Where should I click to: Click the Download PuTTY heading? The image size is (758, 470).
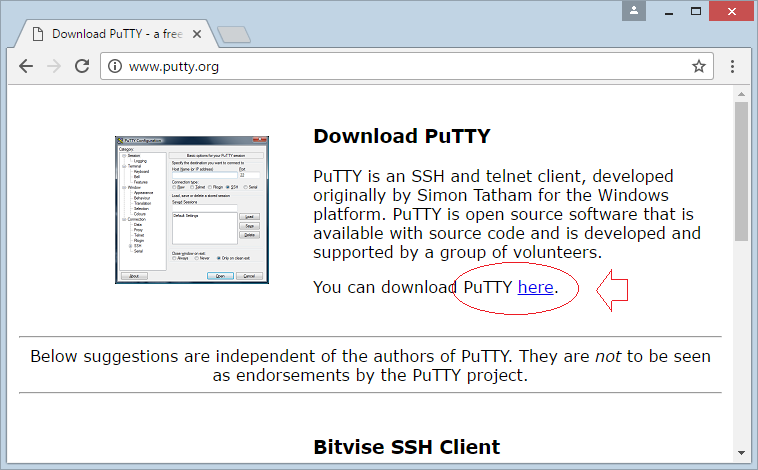pos(402,136)
